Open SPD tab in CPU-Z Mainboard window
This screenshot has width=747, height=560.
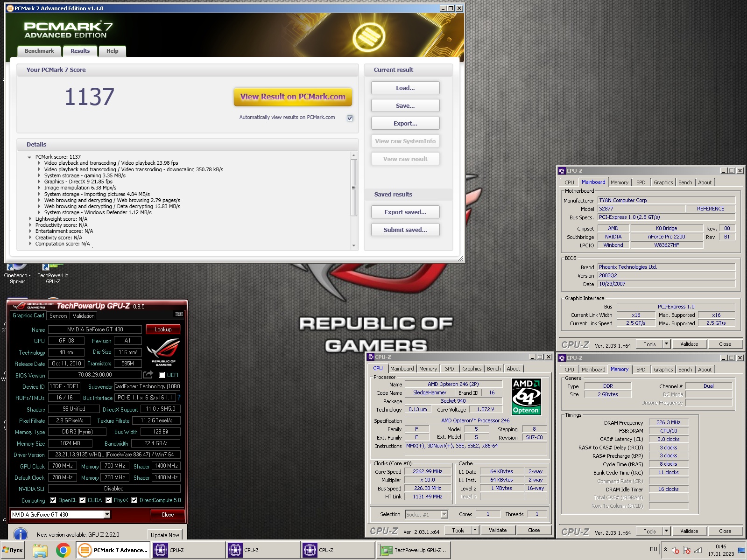641,182
